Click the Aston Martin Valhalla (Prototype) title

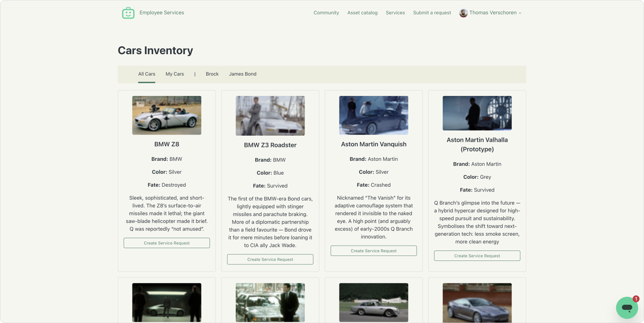point(477,145)
